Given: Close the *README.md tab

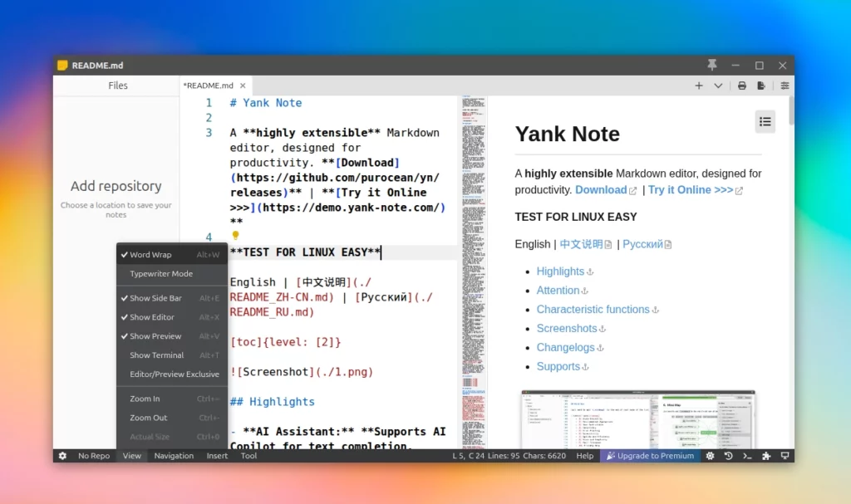Looking at the screenshot, I should click(243, 86).
